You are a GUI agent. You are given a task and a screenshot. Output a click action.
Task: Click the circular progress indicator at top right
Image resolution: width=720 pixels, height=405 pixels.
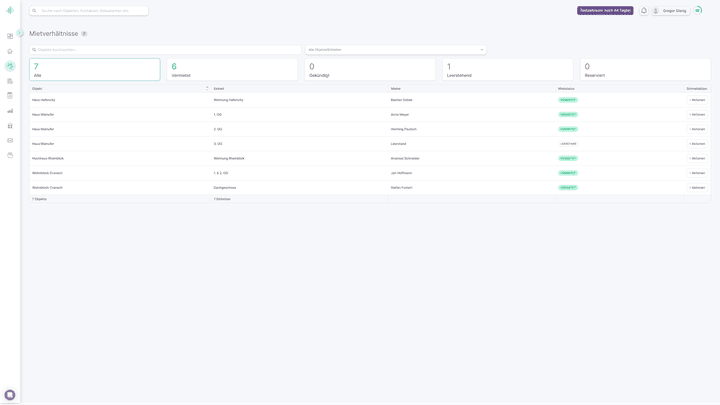pos(698,11)
